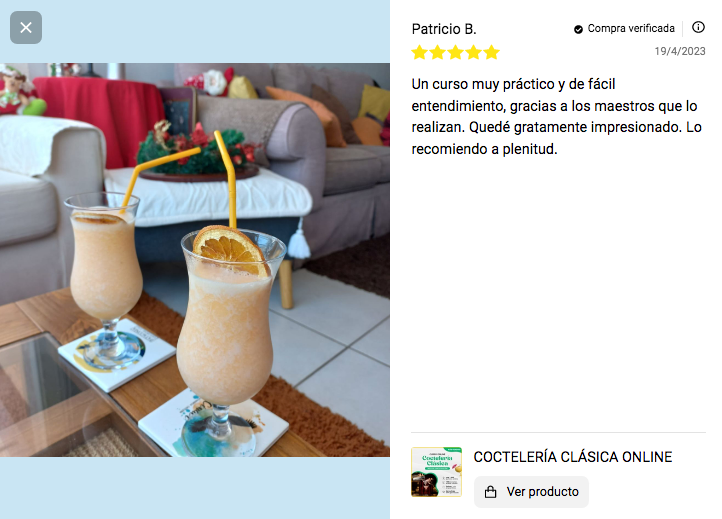Image resolution: width=722 pixels, height=519 pixels.
Task: Open the Ver producto button
Action: [531, 492]
